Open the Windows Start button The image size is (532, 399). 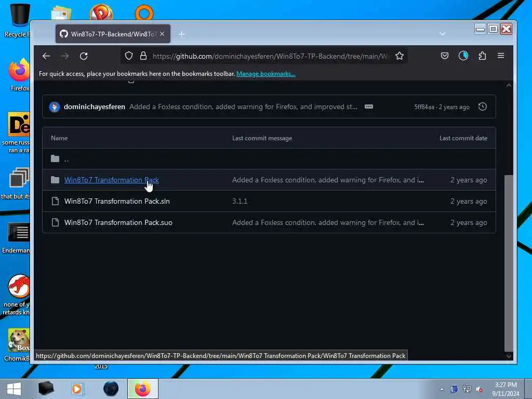tap(14, 389)
